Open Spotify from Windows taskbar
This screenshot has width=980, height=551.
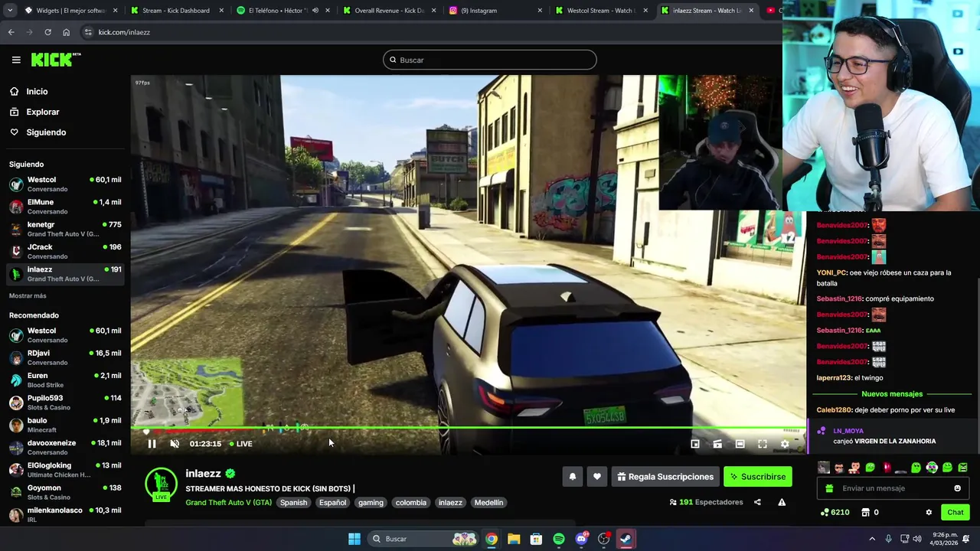(559, 539)
